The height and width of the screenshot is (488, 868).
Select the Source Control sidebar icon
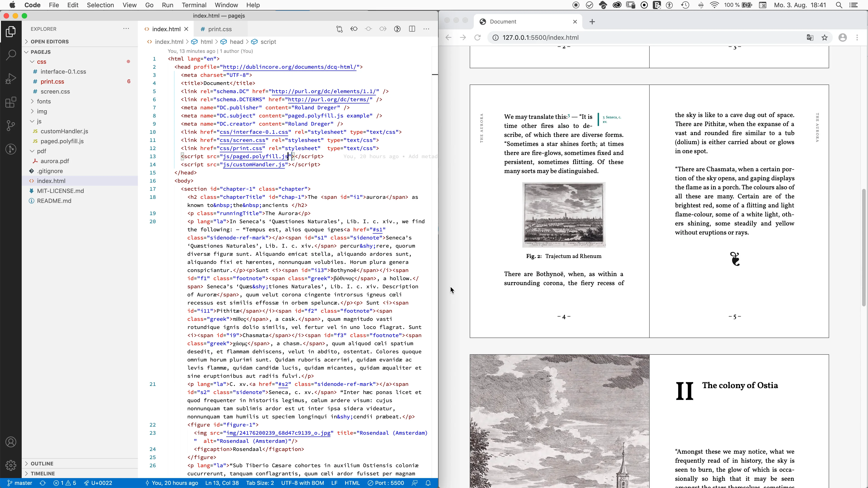[11, 125]
